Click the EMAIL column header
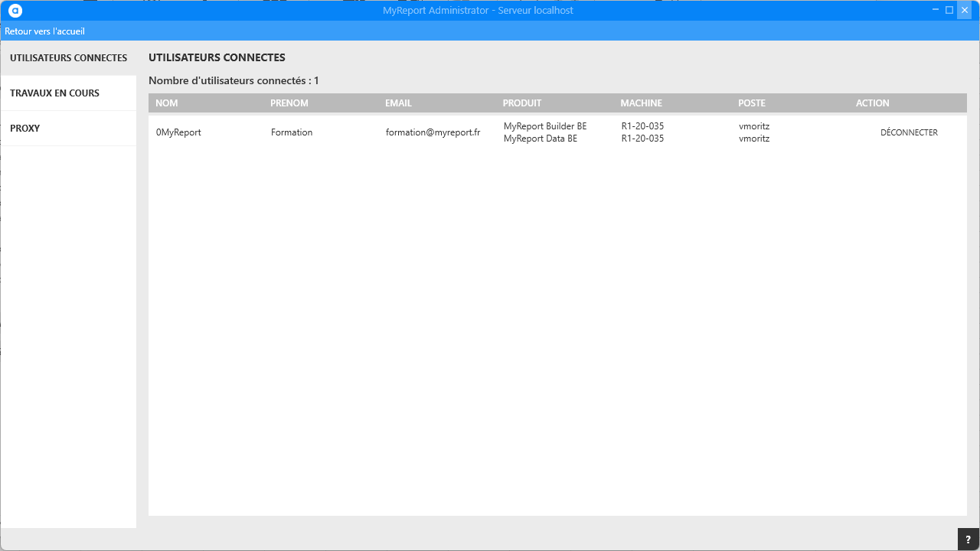The height and width of the screenshot is (551, 980). pyautogui.click(x=398, y=103)
